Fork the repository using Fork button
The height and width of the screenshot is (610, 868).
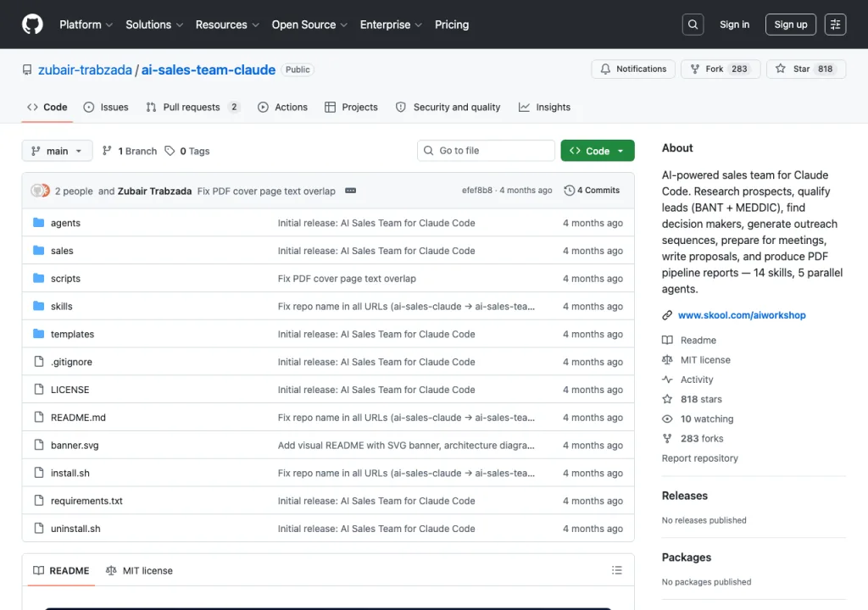click(721, 69)
